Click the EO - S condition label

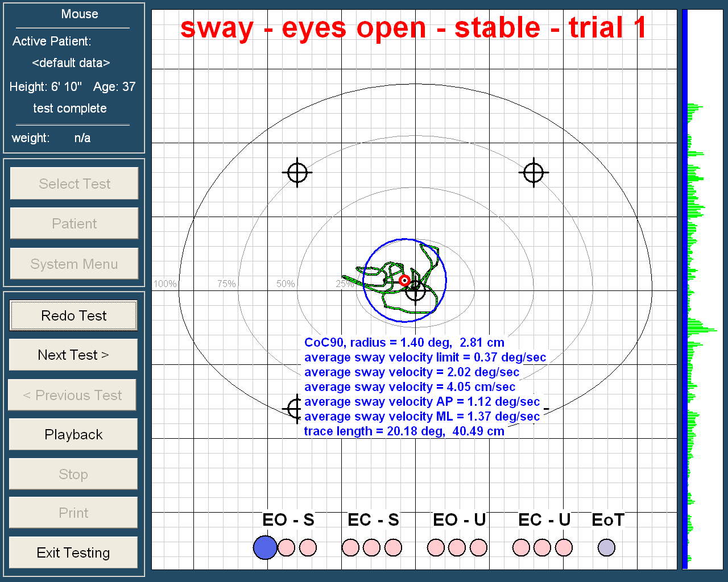point(288,520)
